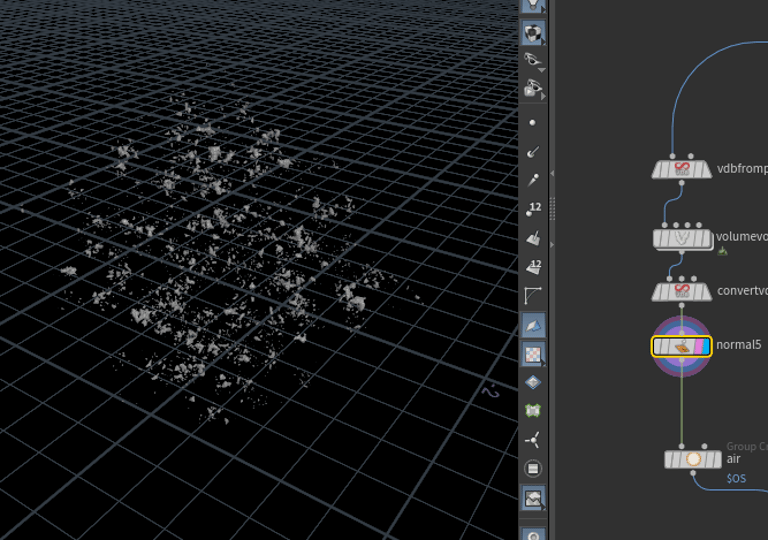Click the lighting bulb icon atop viewport toolbar

533,5
